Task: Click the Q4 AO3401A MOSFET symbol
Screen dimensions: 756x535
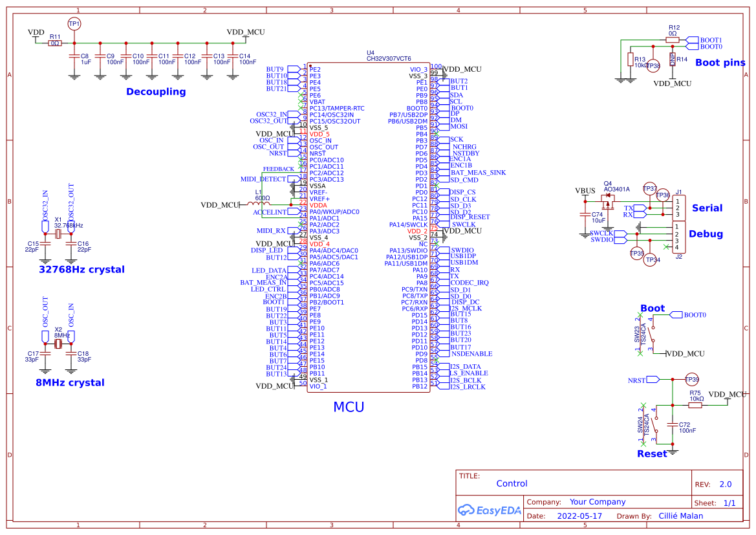Action: pos(607,198)
